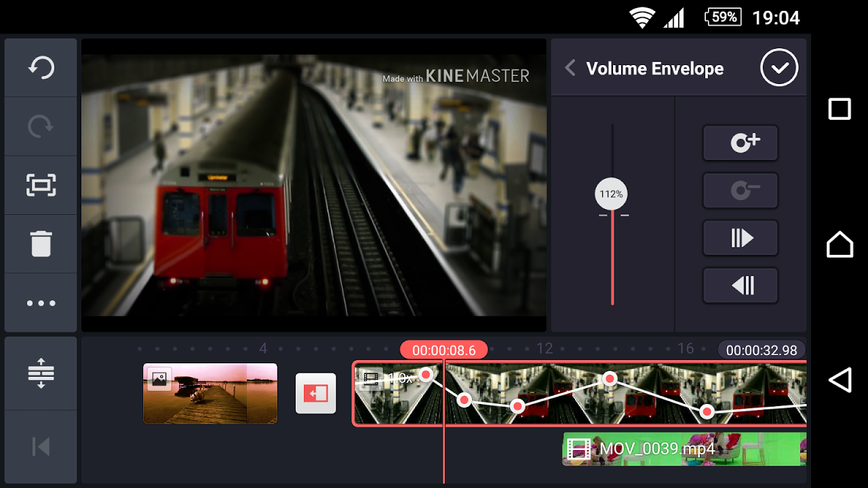Viewport: 868px width, 488px height.
Task: Open the three-dots more options menu
Action: point(41,303)
